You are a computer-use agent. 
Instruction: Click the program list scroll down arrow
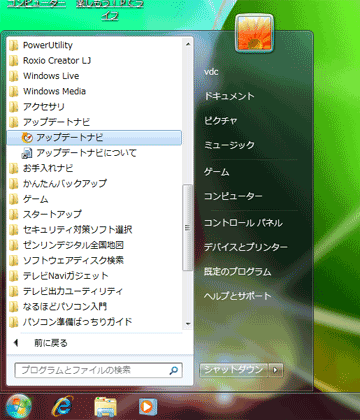(188, 324)
